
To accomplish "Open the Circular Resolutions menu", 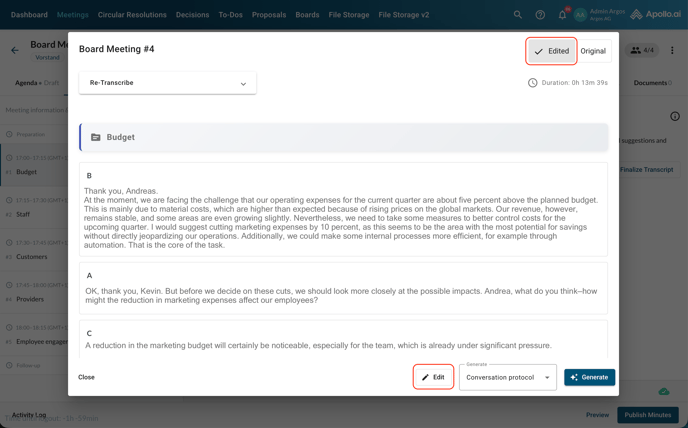I will tap(132, 15).
